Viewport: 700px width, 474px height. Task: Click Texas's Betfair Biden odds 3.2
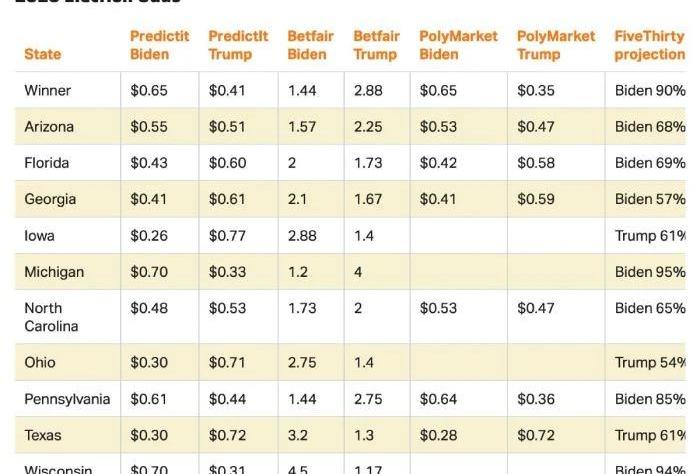[298, 436]
